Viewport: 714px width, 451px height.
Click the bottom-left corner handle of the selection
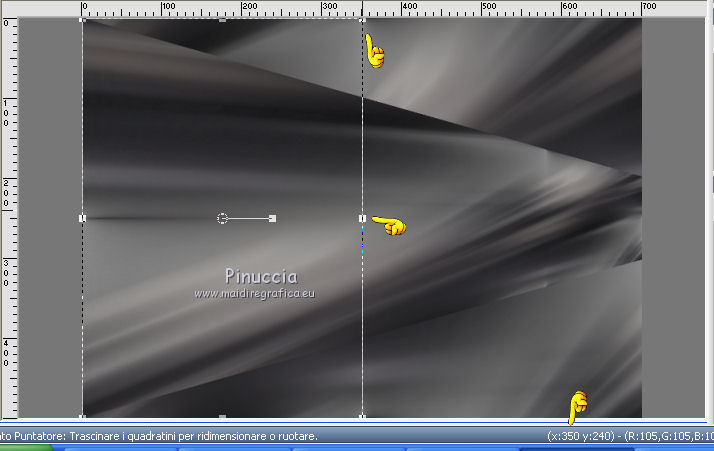coord(82,416)
